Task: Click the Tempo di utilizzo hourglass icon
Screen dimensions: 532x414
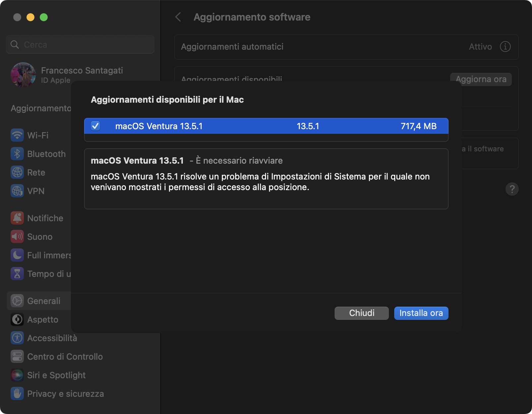Action: click(17, 274)
